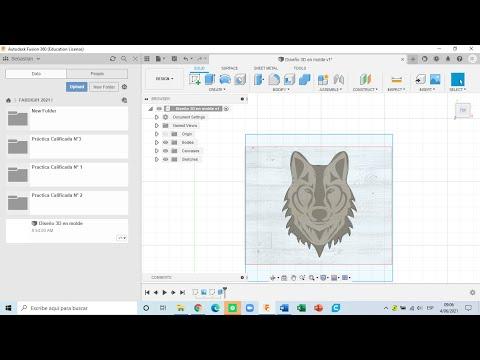This screenshot has height=360, width=480.
Task: Select the Offset Plane construct tool
Action: (x=365, y=79)
